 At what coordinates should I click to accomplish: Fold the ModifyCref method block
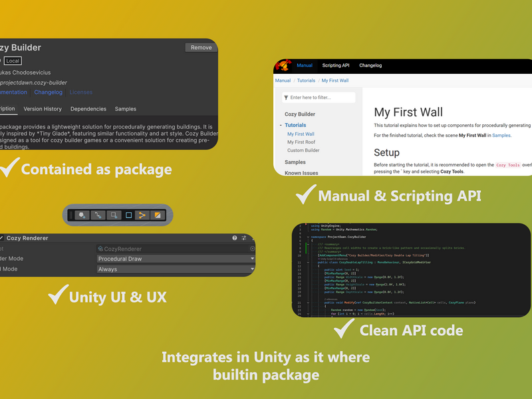[308, 303]
